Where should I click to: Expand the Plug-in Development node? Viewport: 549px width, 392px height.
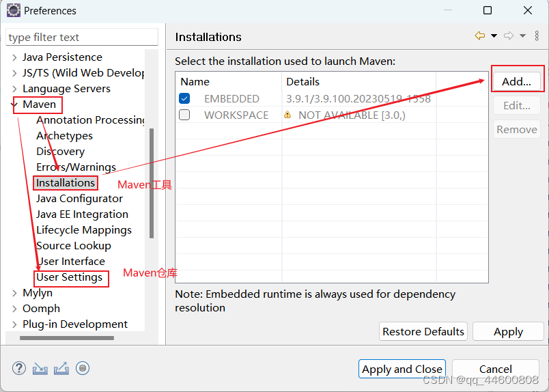[14, 324]
